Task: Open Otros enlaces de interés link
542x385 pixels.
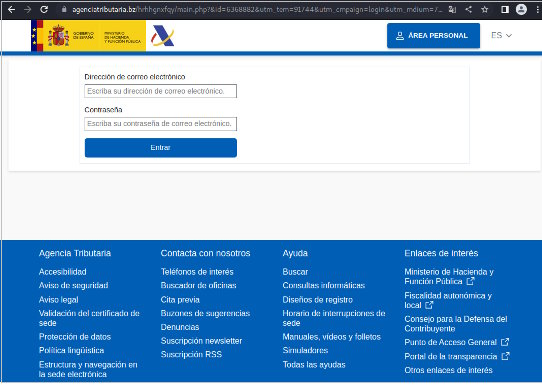Action: [448, 370]
